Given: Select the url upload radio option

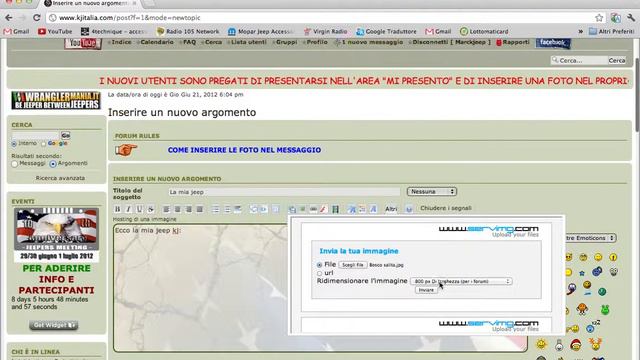Looking at the screenshot, I should 320,273.
